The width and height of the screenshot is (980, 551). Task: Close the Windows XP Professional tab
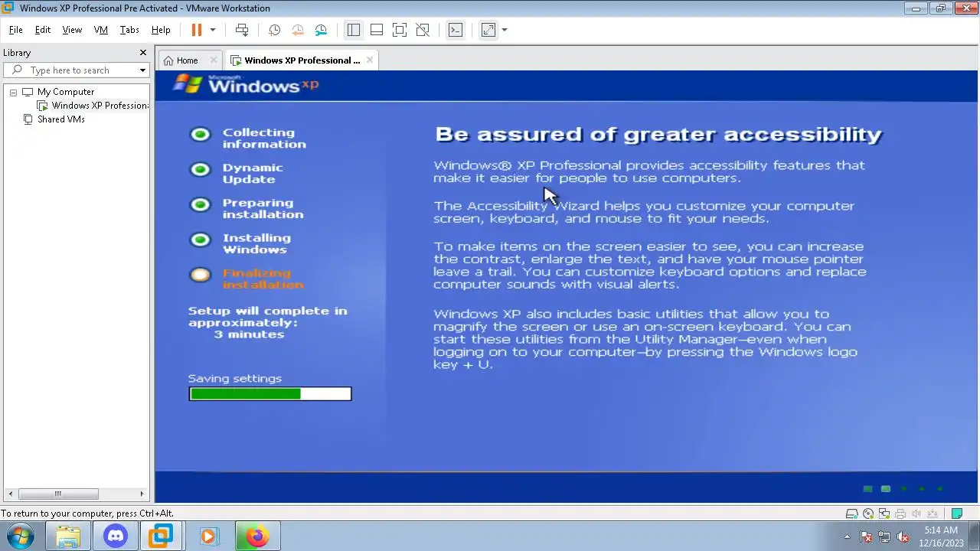[x=370, y=60]
